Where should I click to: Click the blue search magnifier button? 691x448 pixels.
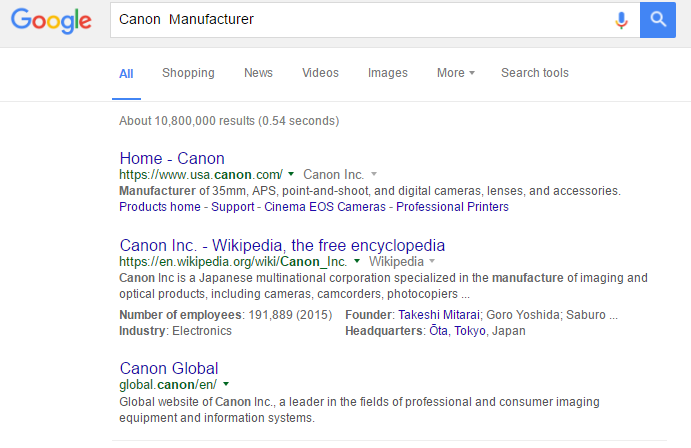click(658, 20)
